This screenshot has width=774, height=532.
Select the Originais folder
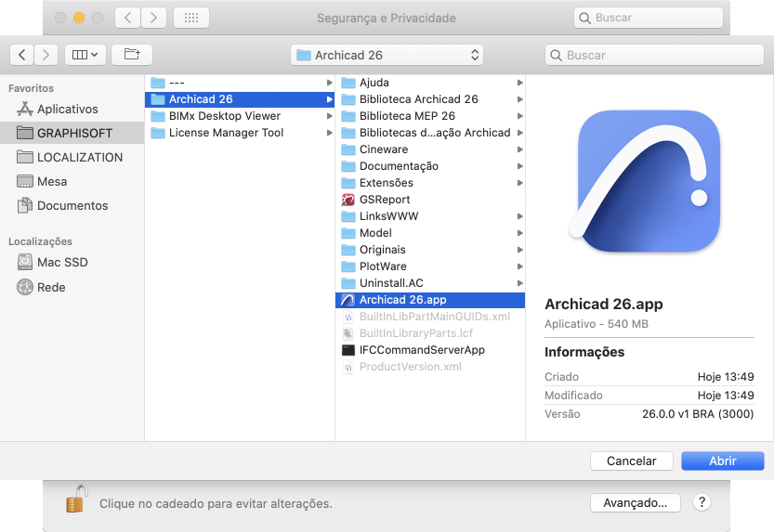[x=429, y=250]
